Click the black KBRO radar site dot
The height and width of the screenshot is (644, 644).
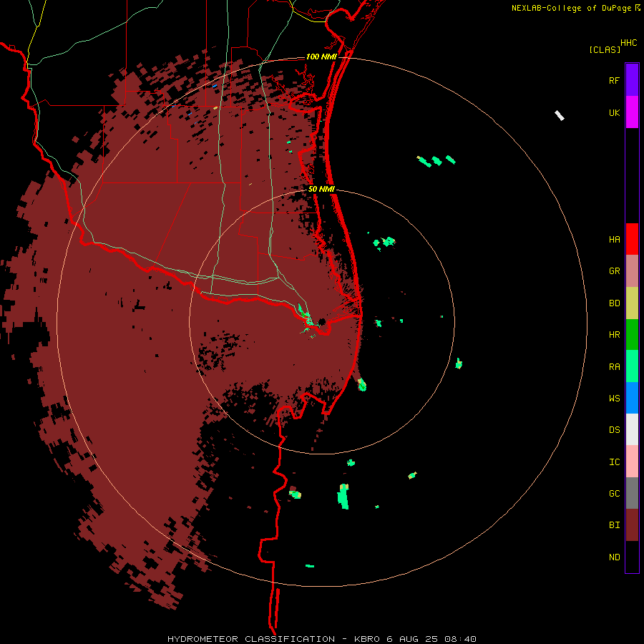[322, 321]
